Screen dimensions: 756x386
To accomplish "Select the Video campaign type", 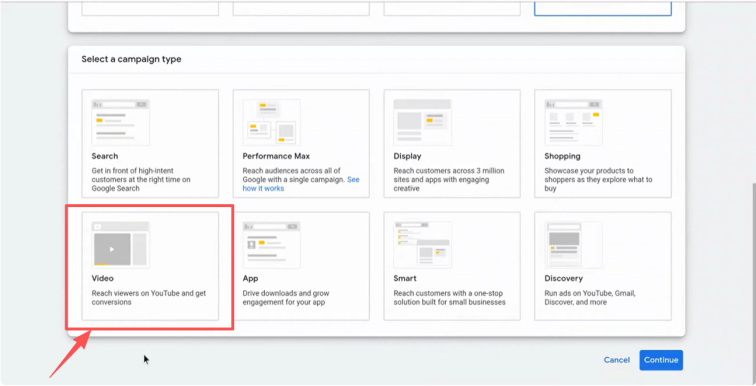I will pos(150,266).
